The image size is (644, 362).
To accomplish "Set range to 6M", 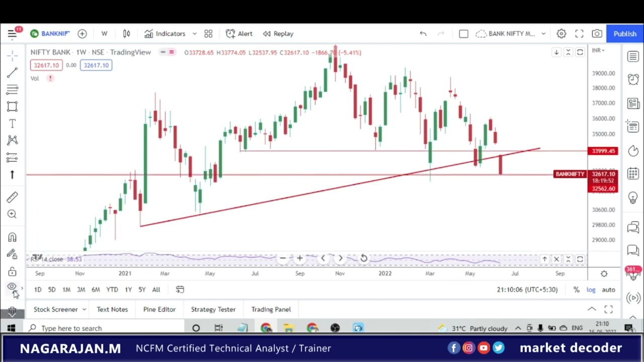I will (96, 290).
